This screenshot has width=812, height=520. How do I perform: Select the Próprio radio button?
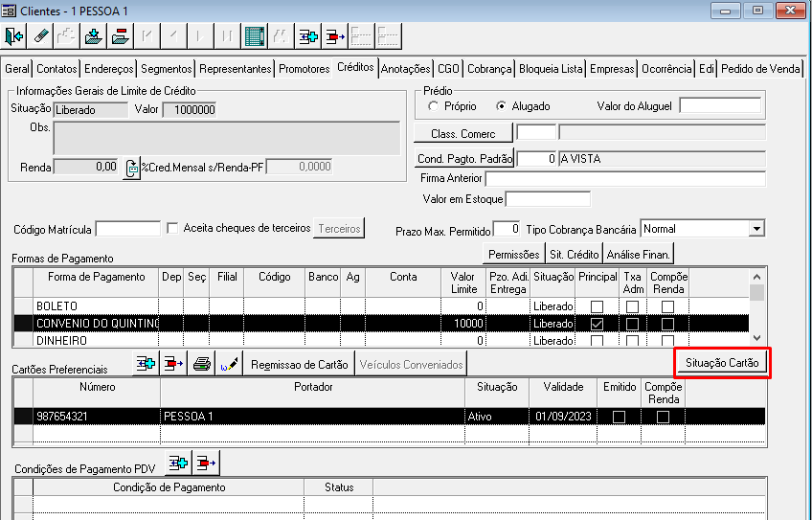coord(433,106)
